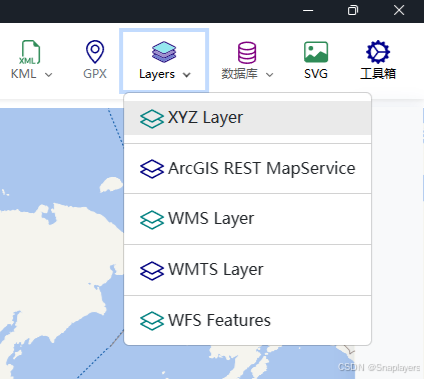The width and height of the screenshot is (424, 379).
Task: Open the KML dropdown arrow
Action: pos(49,75)
